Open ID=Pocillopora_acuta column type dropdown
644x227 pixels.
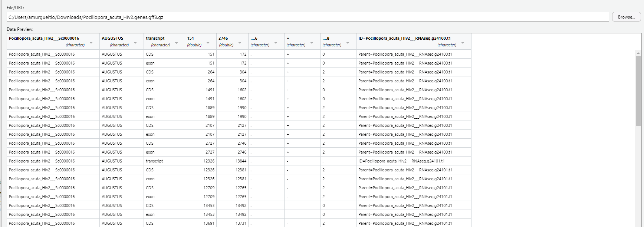tap(463, 43)
